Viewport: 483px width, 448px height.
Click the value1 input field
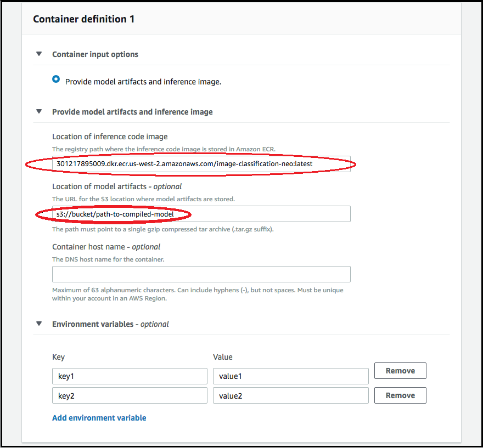290,376
